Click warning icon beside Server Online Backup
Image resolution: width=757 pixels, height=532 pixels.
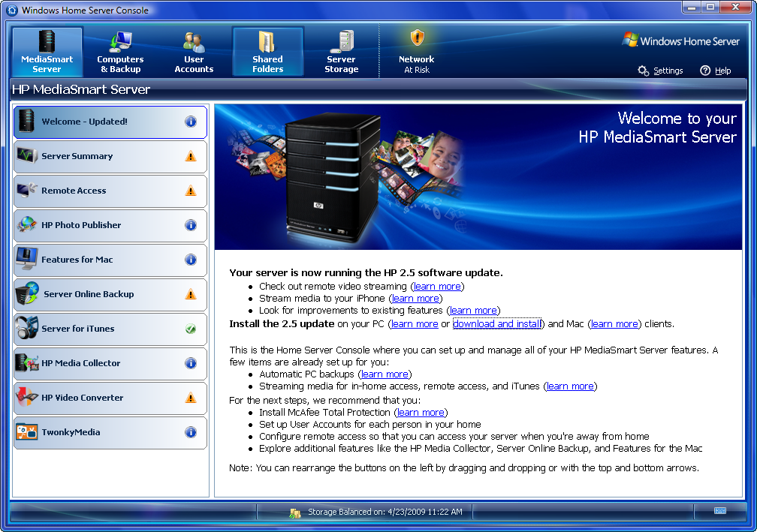click(x=191, y=294)
